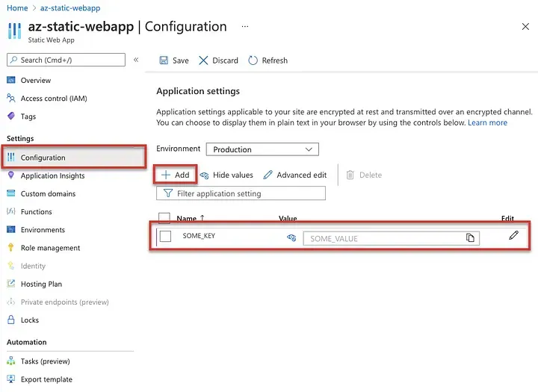
Task: Sort by Name column header
Action: pos(191,219)
